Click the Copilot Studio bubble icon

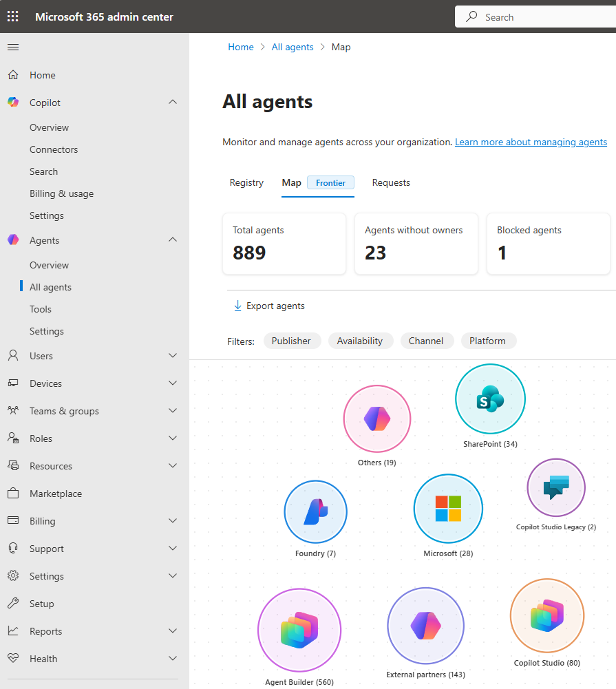tap(547, 615)
